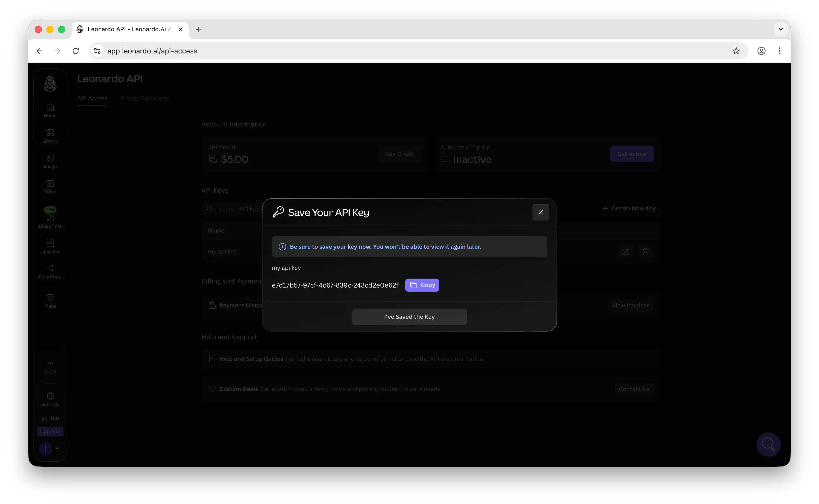Set automatic top-up to active
This screenshot has height=504, width=819.
click(x=632, y=154)
